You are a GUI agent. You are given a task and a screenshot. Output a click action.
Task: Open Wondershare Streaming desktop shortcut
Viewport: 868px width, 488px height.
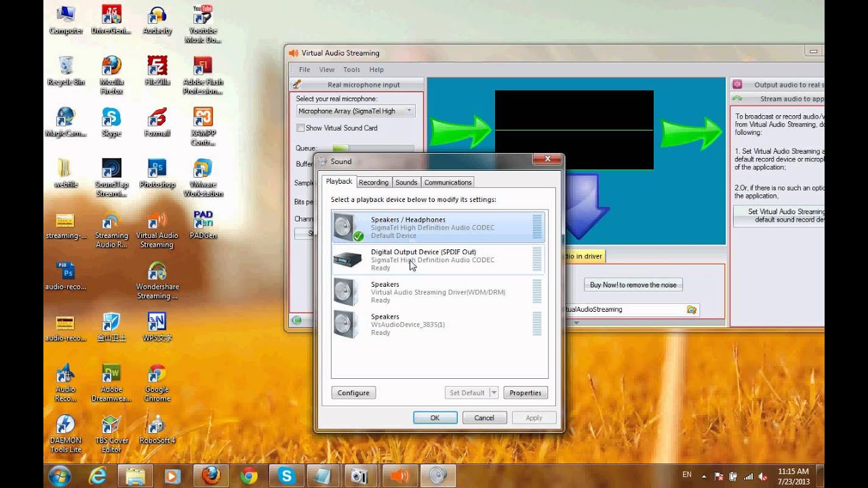click(157, 281)
